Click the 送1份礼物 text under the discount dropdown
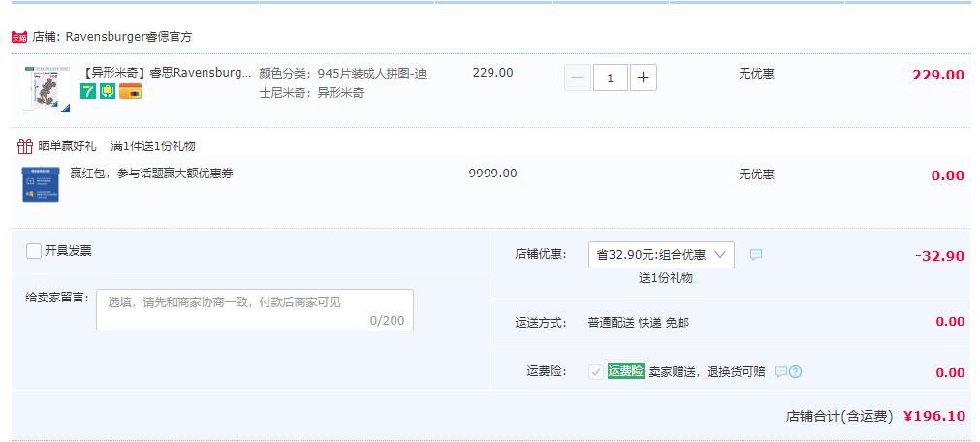 [x=666, y=278]
